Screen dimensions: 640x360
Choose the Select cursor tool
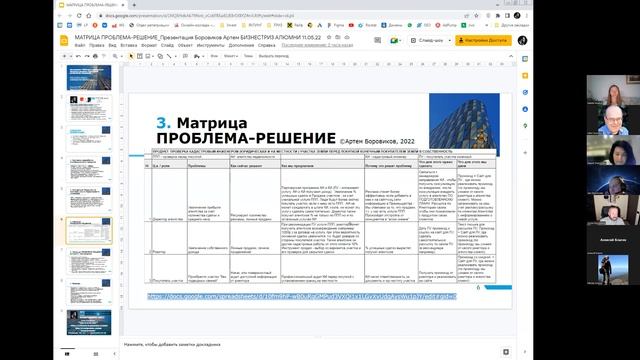tap(131, 56)
